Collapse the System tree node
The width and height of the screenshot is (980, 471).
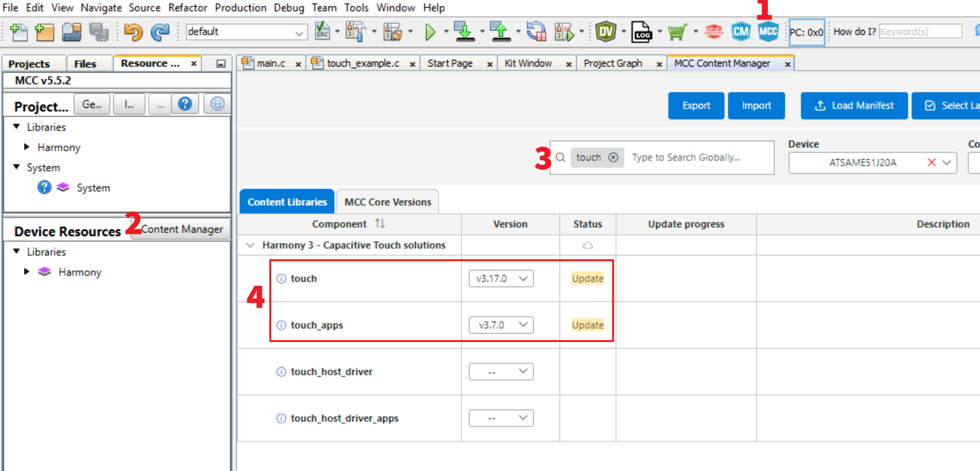pos(16,167)
